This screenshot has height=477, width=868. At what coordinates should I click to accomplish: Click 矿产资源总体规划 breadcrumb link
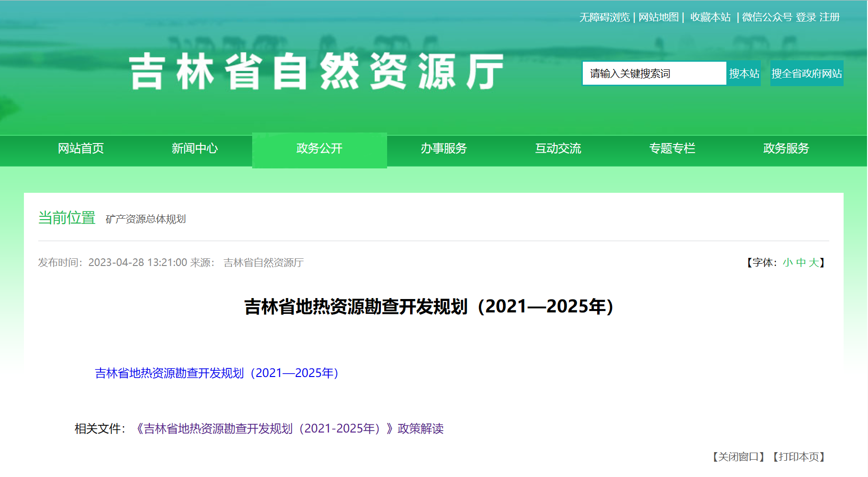pyautogui.click(x=145, y=219)
